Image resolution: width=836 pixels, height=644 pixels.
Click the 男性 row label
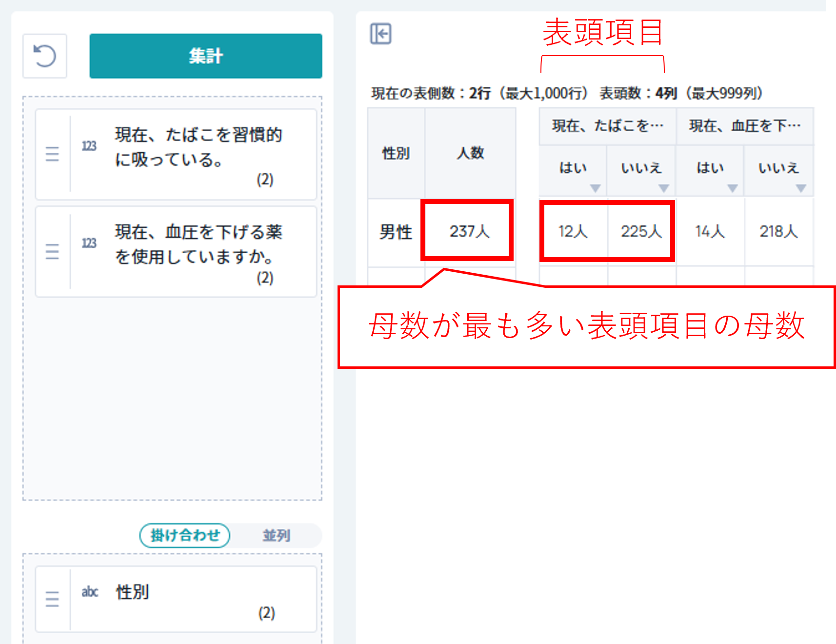(396, 232)
